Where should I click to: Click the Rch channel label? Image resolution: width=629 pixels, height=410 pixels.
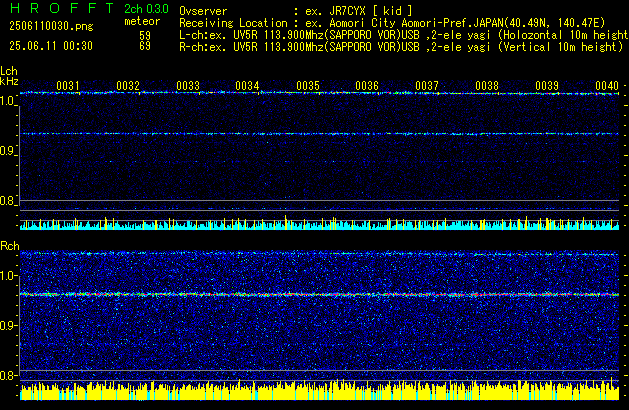10,246
